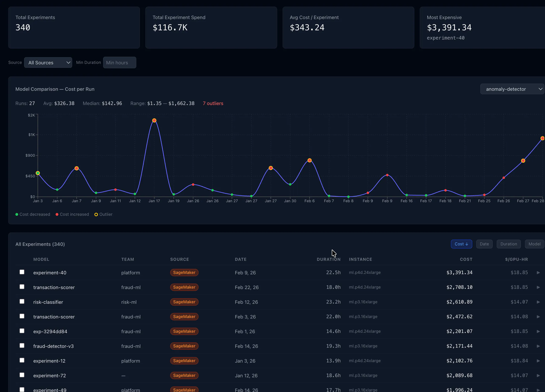Screen dimensions: 545x392
Task: Expand the risk-classifier row details arrow
Action: pos(538,302)
